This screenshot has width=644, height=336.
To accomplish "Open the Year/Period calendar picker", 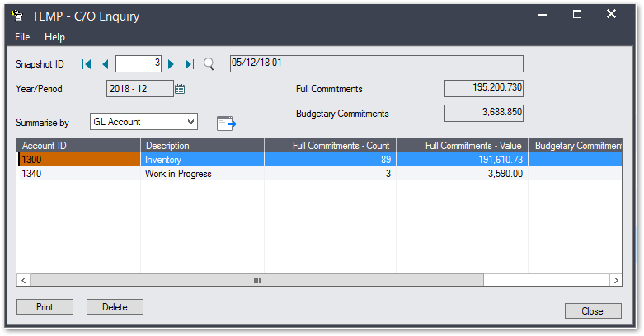I will point(181,89).
